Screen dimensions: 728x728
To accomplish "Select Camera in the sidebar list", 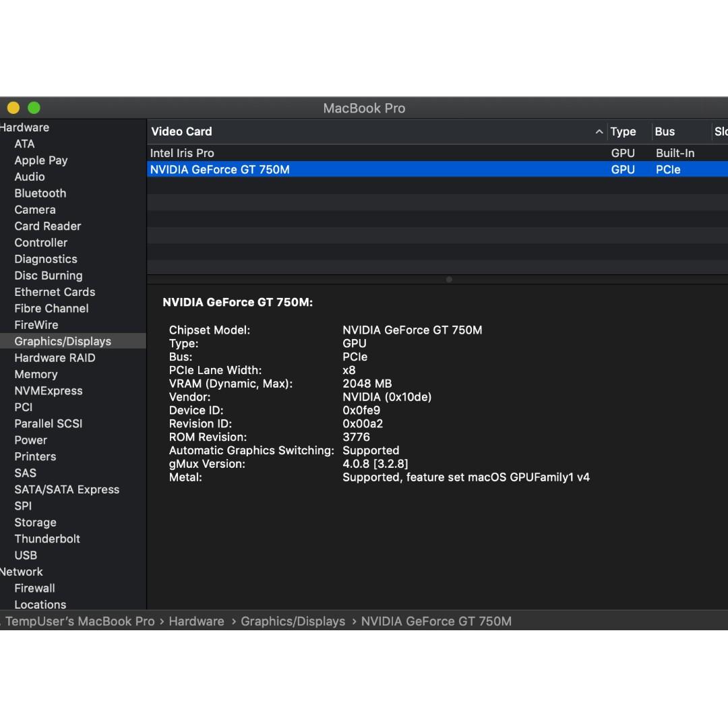I will [35, 210].
